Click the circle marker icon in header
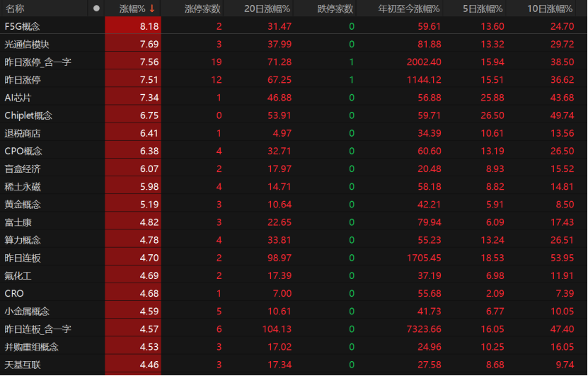This screenshot has height=376, width=588. pyautogui.click(x=96, y=8)
